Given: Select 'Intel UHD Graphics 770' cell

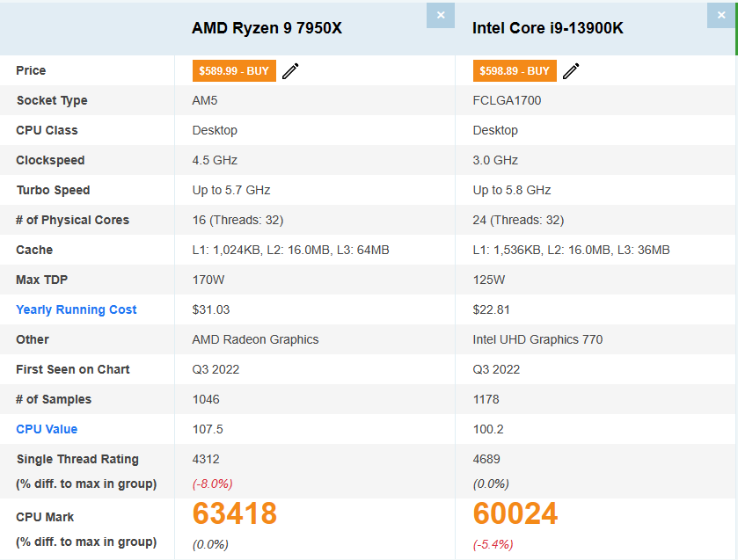Looking at the screenshot, I should click(x=537, y=339).
